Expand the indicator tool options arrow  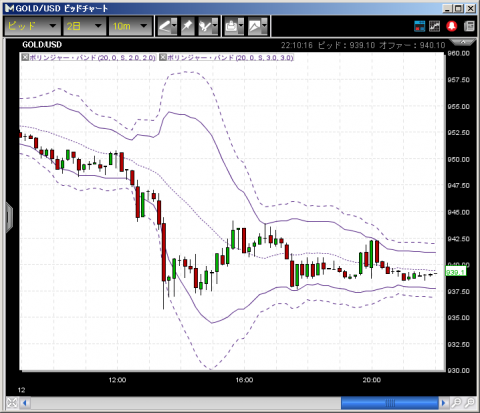215,26
